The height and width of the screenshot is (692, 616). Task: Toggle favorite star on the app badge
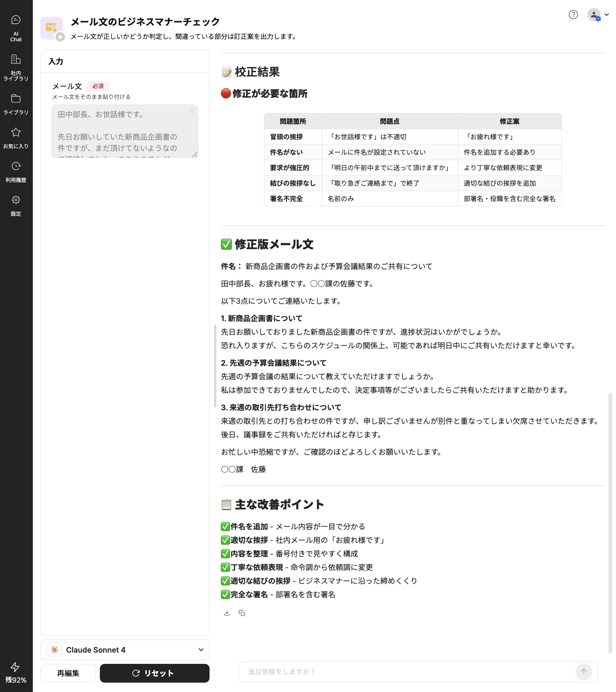click(x=60, y=37)
